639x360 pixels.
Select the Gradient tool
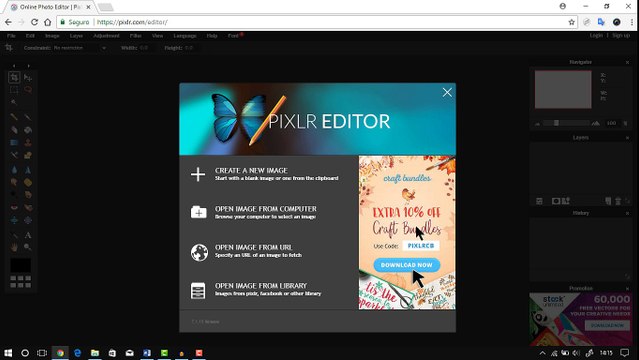[14, 143]
